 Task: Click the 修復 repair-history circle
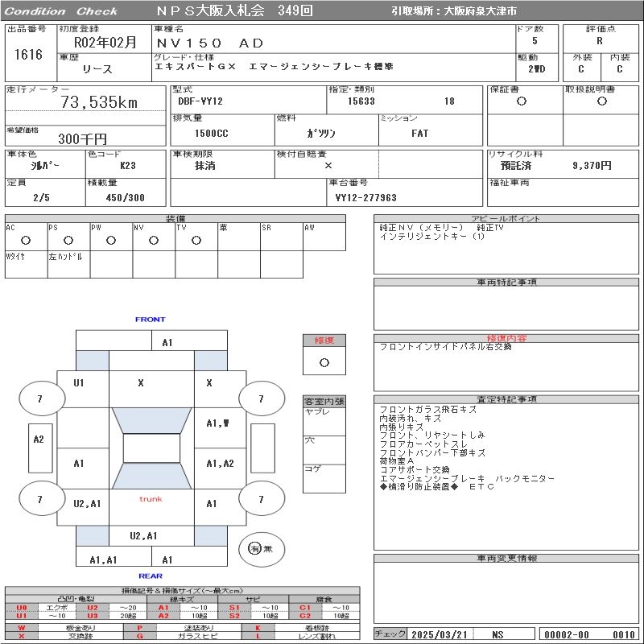click(x=324, y=362)
